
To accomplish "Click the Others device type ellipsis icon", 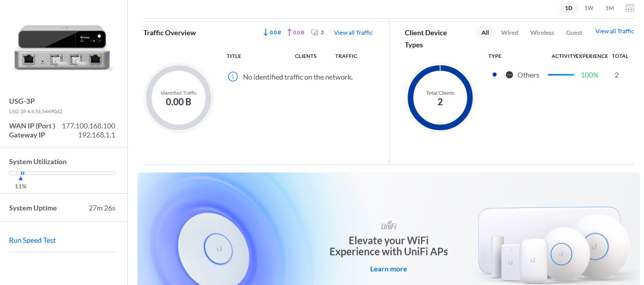I will click(509, 75).
